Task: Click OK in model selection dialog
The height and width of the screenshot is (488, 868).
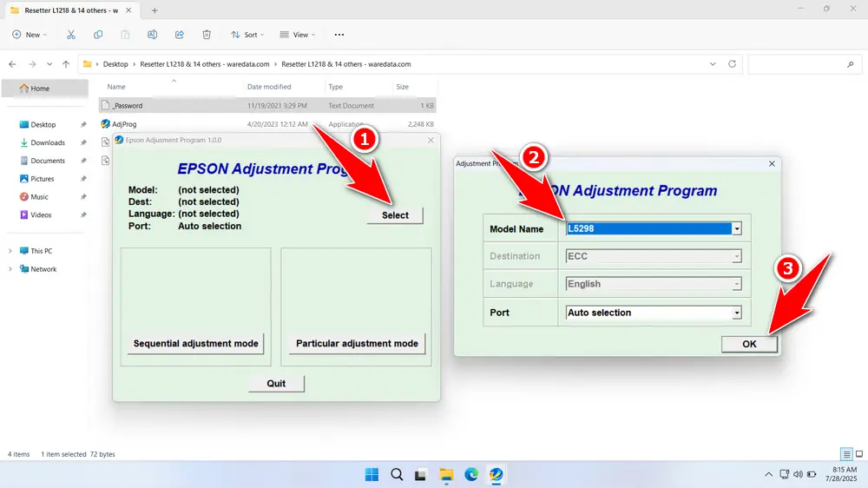Action: pyautogui.click(x=749, y=344)
